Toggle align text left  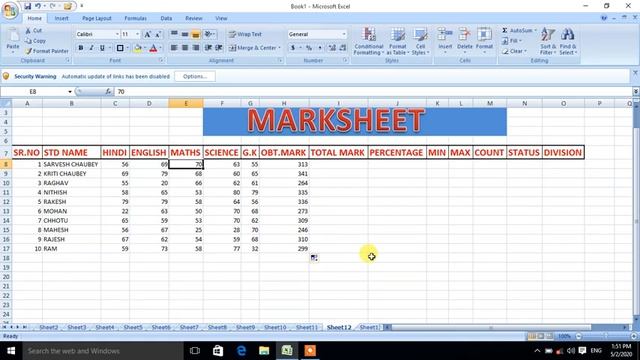click(x=174, y=48)
